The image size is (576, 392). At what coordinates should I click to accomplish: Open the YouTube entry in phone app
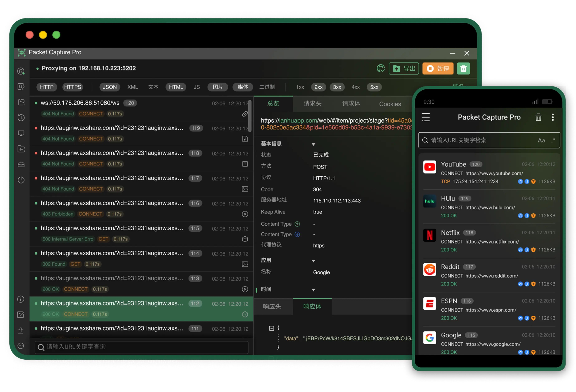(x=489, y=173)
